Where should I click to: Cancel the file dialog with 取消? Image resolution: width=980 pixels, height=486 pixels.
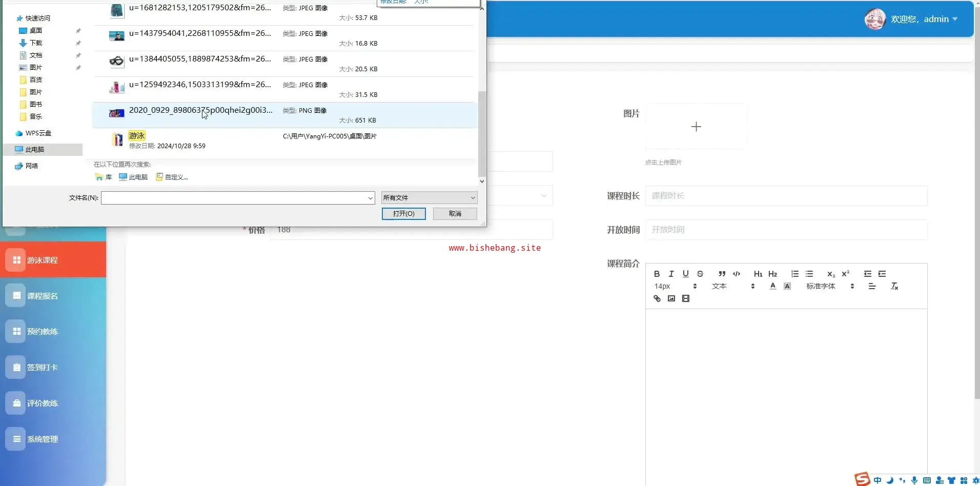coord(455,214)
